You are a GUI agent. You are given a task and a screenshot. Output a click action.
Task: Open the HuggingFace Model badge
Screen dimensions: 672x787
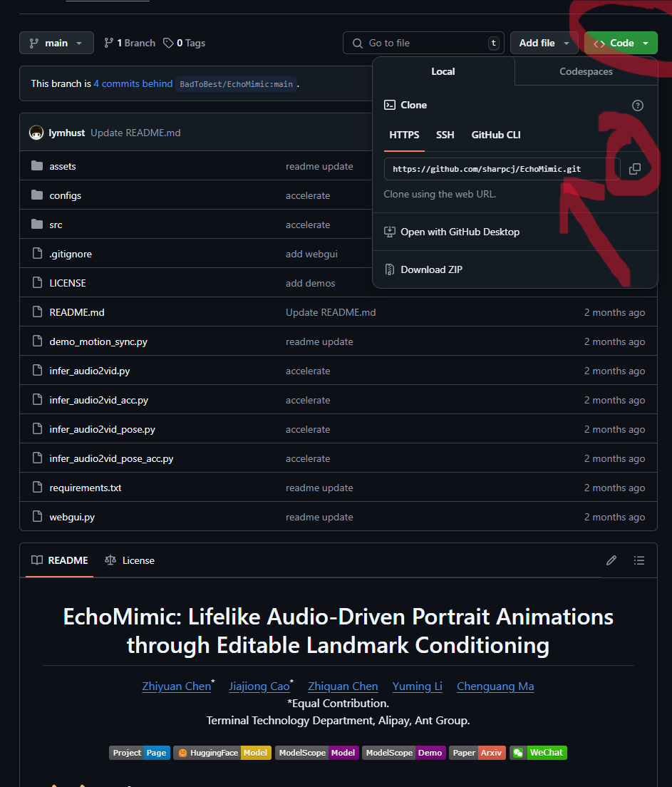tap(222, 753)
